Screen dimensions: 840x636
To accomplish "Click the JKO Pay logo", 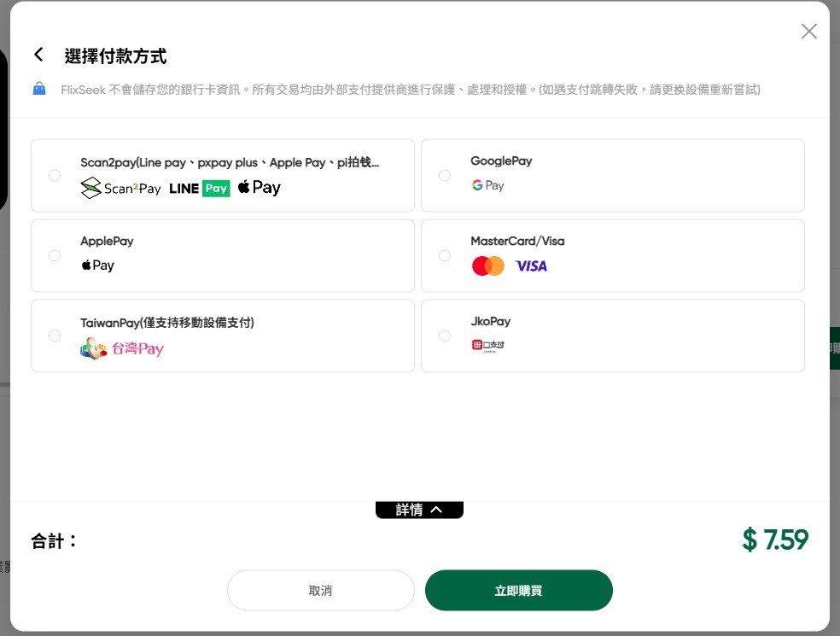I will coord(487,346).
